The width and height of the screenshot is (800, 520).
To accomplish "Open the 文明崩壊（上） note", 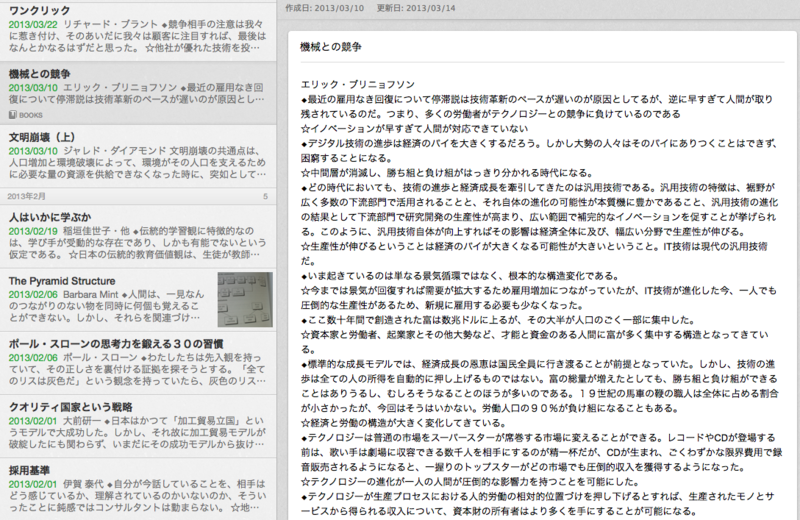I will coord(138,156).
